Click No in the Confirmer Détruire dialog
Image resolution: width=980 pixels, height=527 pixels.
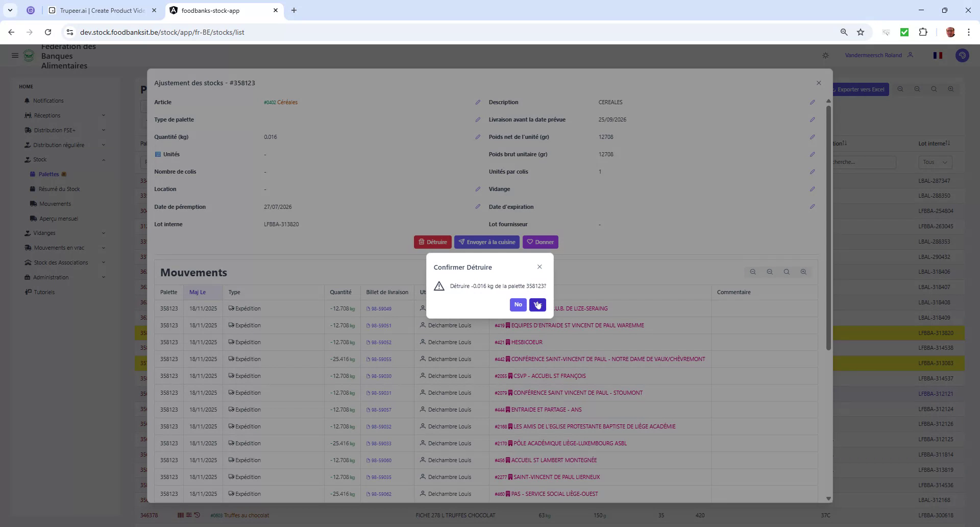pos(518,305)
